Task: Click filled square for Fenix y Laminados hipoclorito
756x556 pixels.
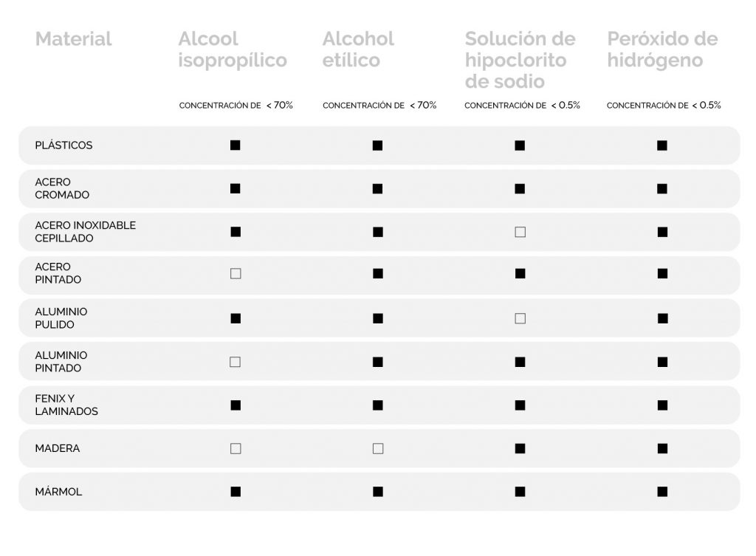Action: tap(520, 405)
